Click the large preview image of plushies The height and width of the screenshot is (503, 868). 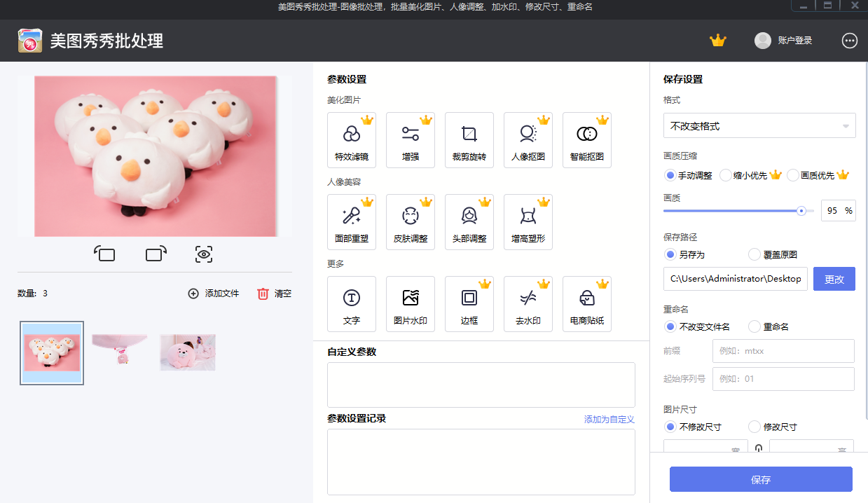[x=156, y=156]
